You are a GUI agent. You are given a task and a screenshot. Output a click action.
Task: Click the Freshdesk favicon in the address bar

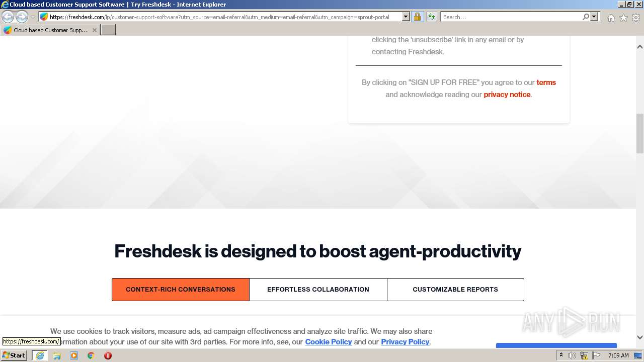(44, 17)
